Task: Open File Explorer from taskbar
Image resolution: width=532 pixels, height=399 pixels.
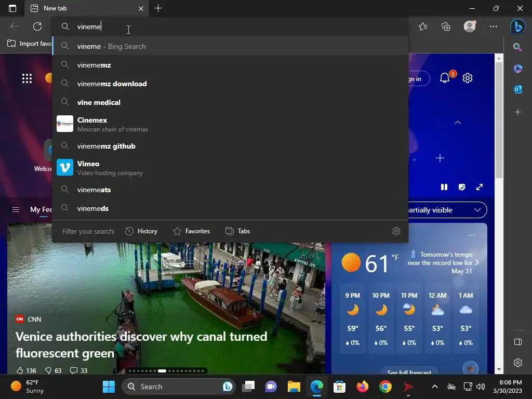Action: 294,387
